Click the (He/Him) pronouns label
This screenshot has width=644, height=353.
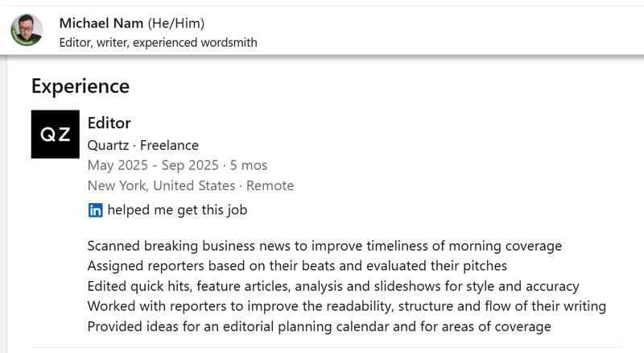coord(176,23)
